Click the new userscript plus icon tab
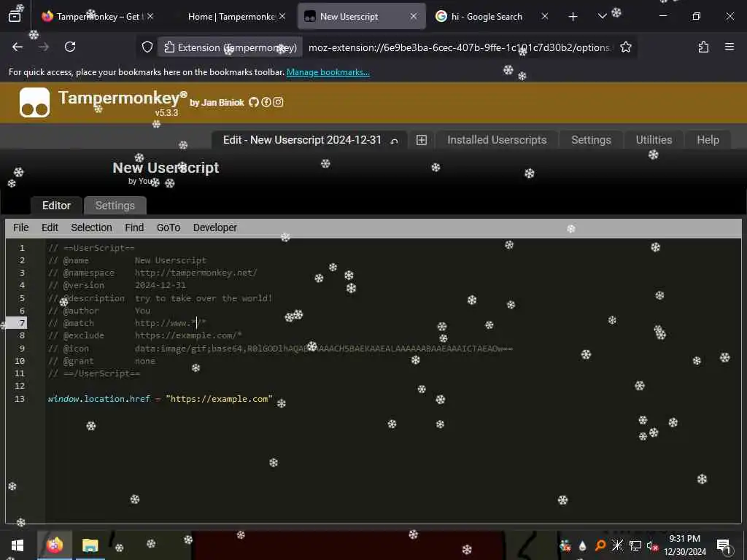Screen dimensions: 747x560 [421, 140]
